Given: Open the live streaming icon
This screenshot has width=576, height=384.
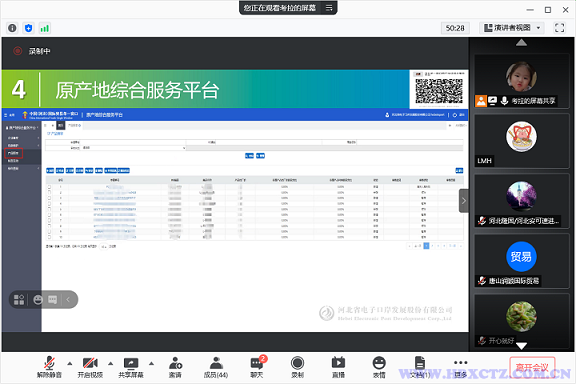Looking at the screenshot, I should coord(338,367).
